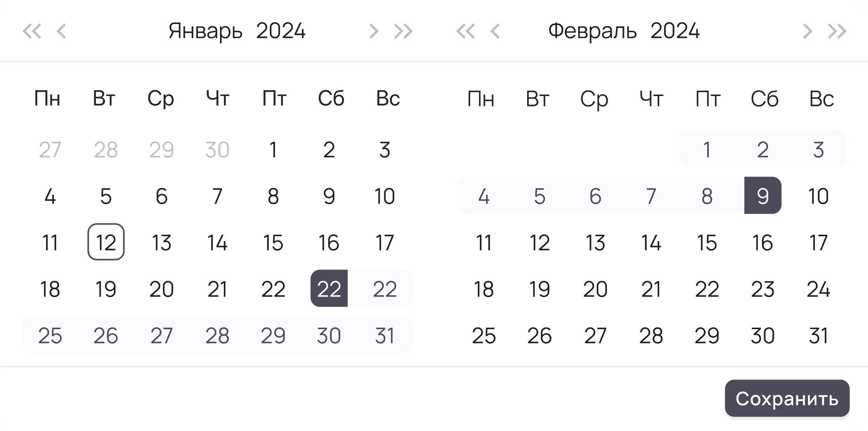Advance one month in February calendar
This screenshot has width=868, height=431.
coord(807,31)
